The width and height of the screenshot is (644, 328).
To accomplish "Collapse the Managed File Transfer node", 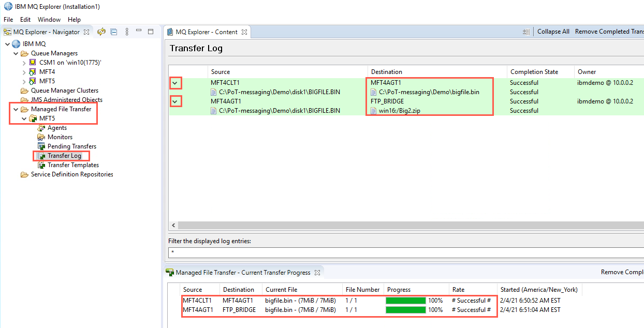I will coord(16,109).
